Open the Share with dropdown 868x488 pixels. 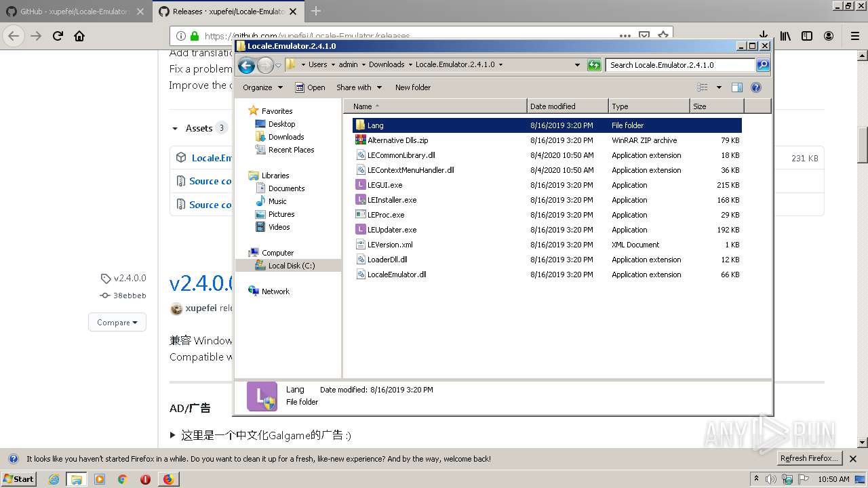tap(359, 87)
